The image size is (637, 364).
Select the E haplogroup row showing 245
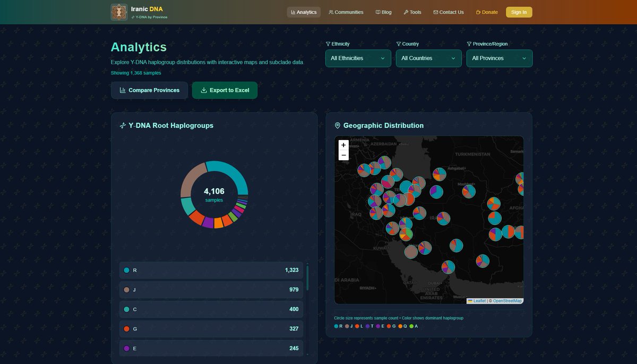[x=211, y=349]
